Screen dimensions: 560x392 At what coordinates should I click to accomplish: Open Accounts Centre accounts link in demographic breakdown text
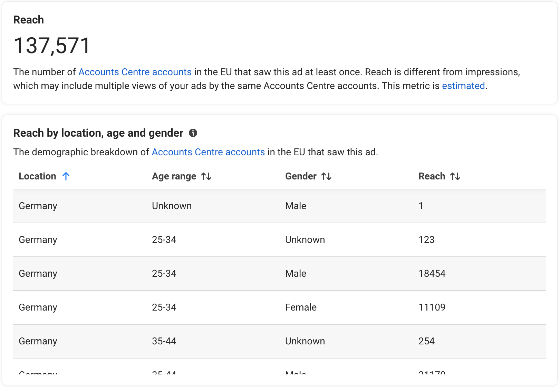208,152
